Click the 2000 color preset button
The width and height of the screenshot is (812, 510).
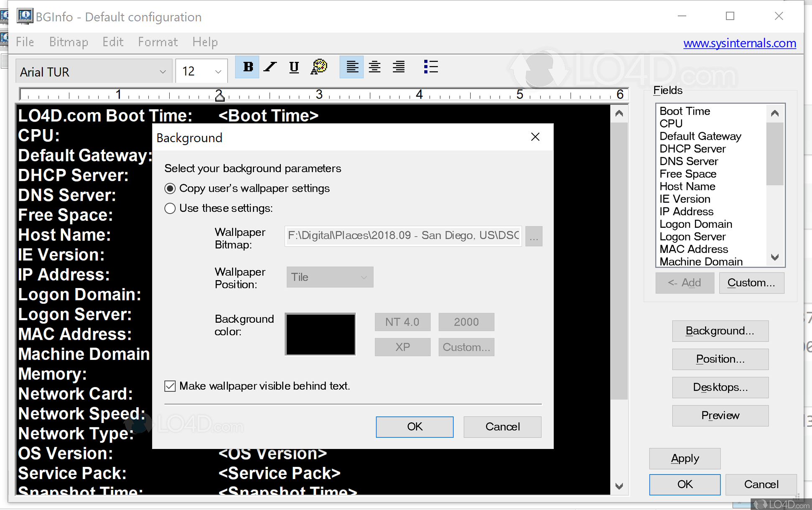pyautogui.click(x=466, y=322)
